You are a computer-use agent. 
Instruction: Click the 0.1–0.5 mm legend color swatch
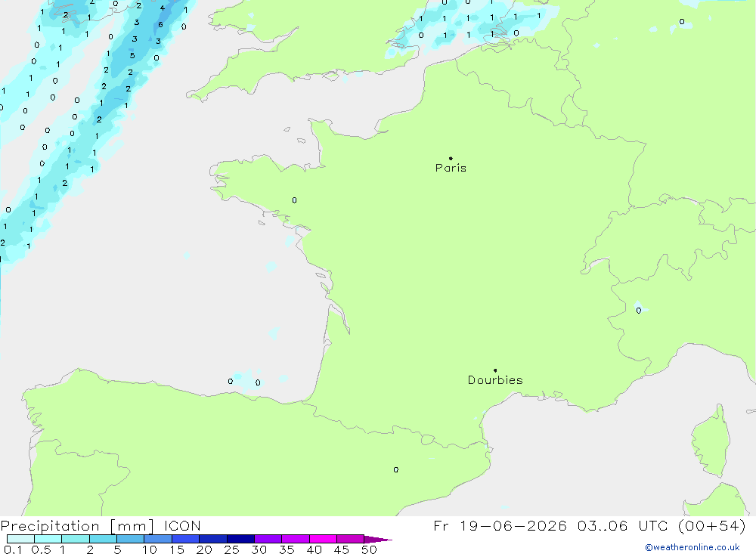point(20,539)
